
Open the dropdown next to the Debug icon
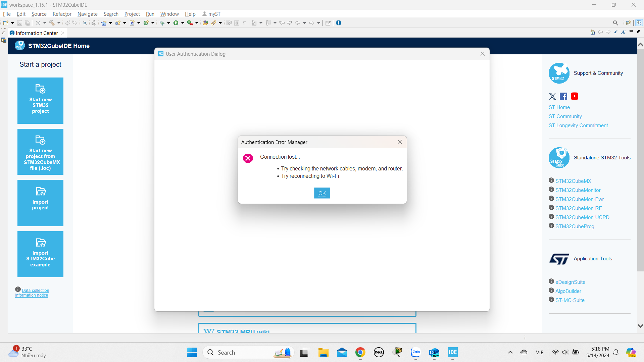click(x=169, y=22)
